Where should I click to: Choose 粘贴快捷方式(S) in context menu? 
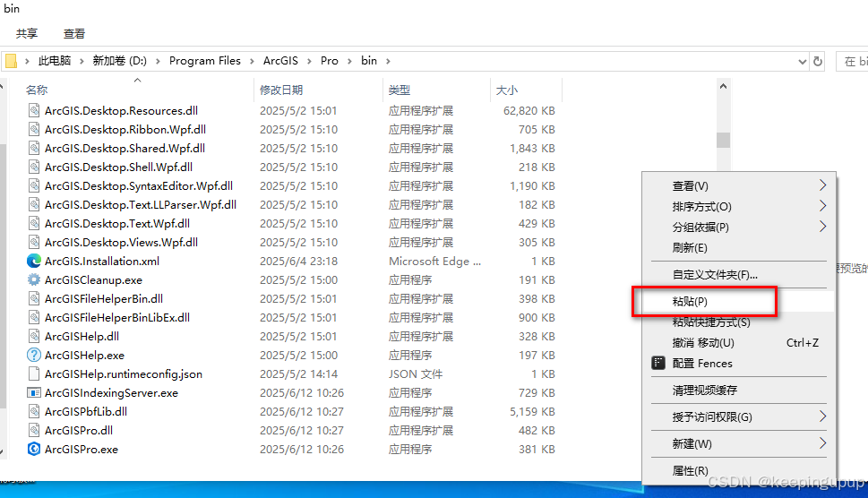pyautogui.click(x=738, y=322)
